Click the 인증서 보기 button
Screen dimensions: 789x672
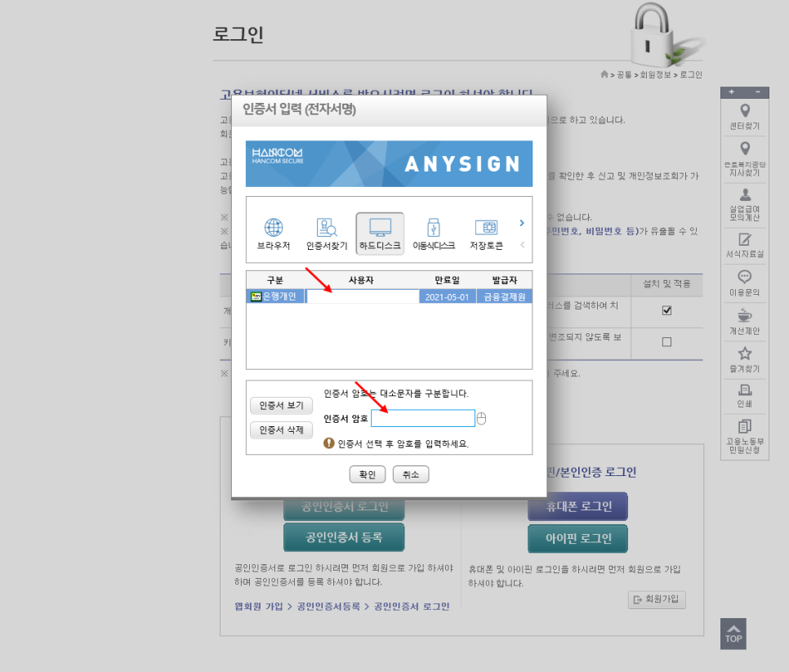point(281,406)
